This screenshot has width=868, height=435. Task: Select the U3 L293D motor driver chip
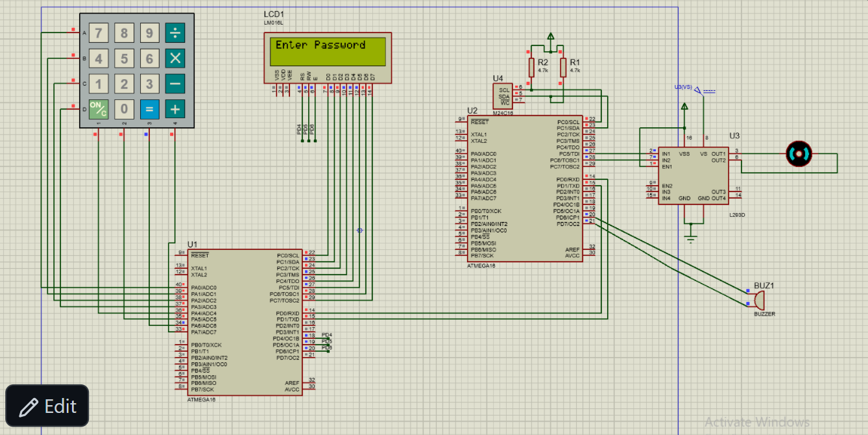[x=693, y=175]
